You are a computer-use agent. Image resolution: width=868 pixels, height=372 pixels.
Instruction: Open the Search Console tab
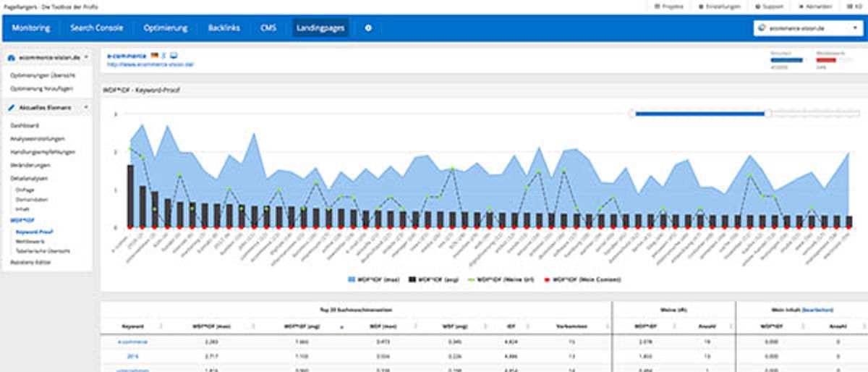(x=97, y=28)
